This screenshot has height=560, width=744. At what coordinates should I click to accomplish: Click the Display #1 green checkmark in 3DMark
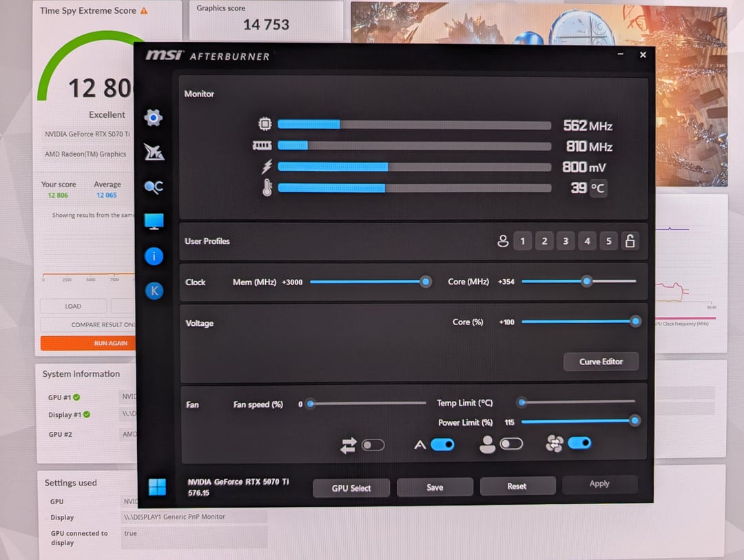coord(87,414)
